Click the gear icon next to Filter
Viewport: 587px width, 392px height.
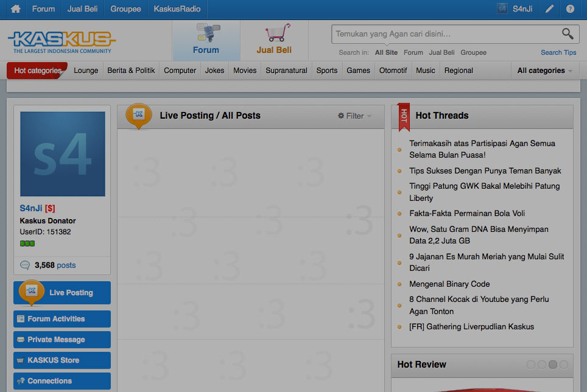tap(340, 116)
